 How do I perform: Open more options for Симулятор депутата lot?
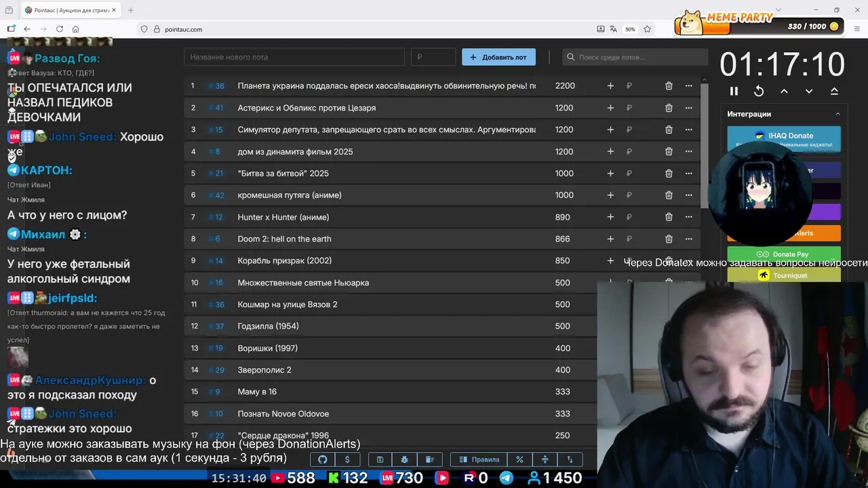click(689, 129)
